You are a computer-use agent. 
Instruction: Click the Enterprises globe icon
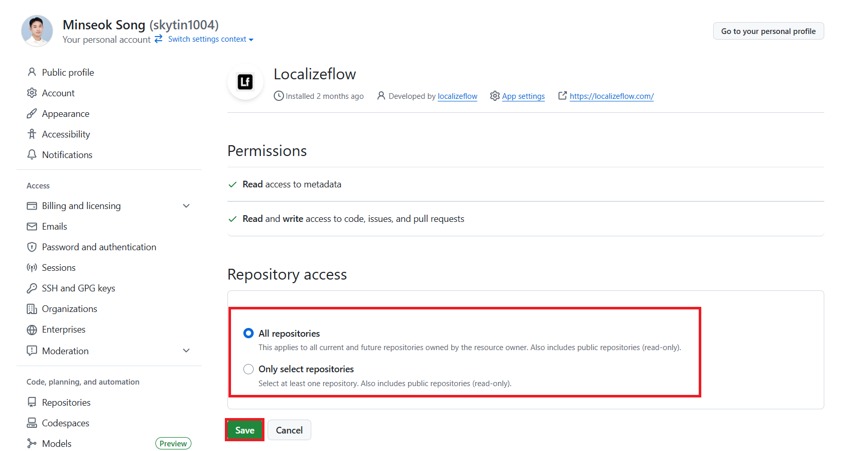[32, 329]
